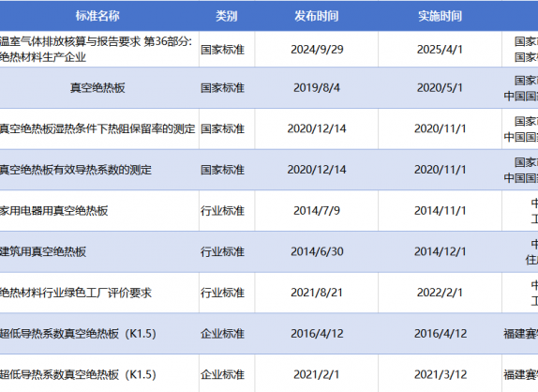
Task: Select the 2020/5/1 implementation date cell
Action: [440, 88]
